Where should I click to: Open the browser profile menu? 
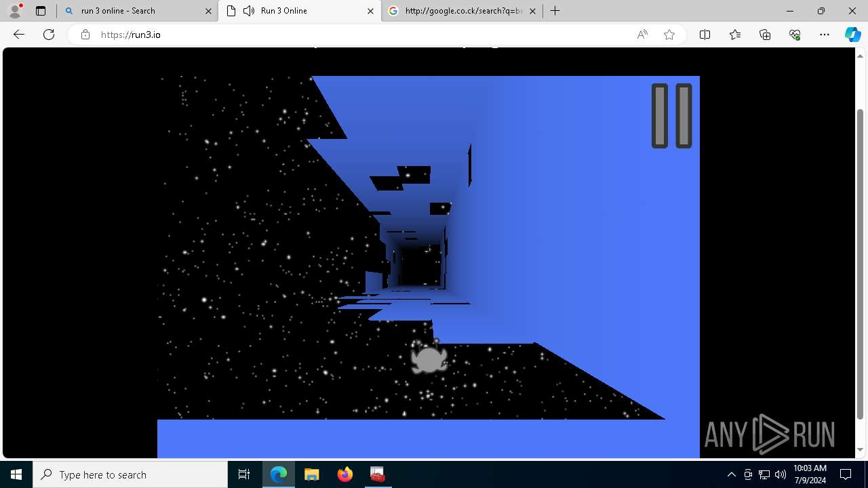pyautogui.click(x=15, y=11)
